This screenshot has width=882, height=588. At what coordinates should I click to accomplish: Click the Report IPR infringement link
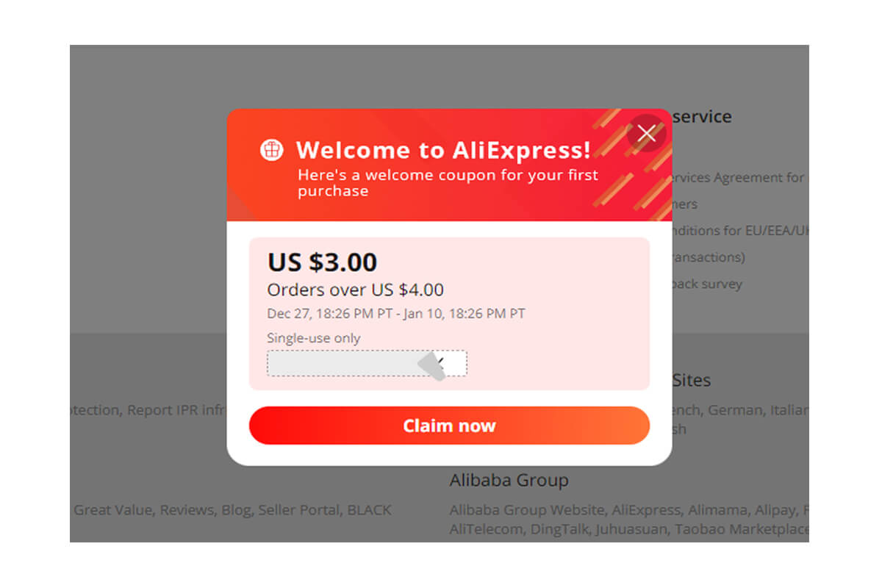click(178, 410)
